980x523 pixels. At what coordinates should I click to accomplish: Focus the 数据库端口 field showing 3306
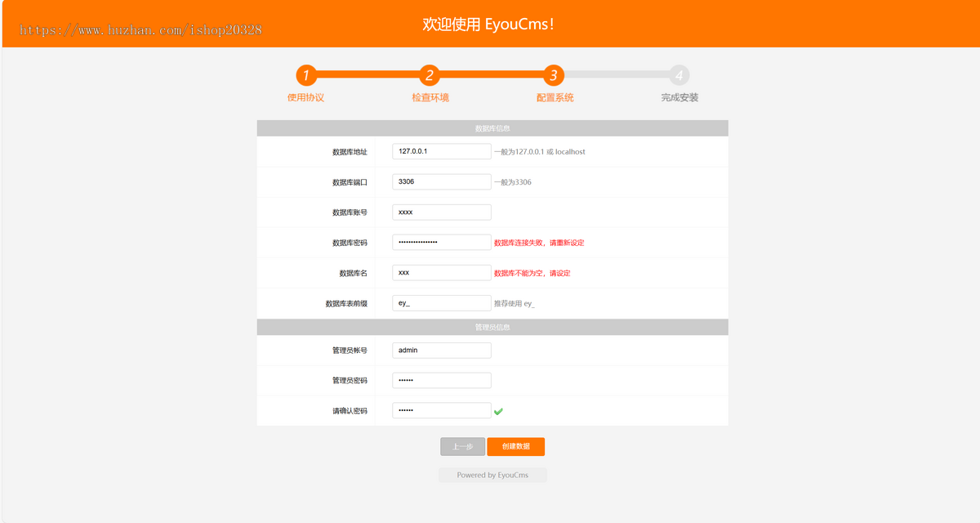(x=442, y=181)
